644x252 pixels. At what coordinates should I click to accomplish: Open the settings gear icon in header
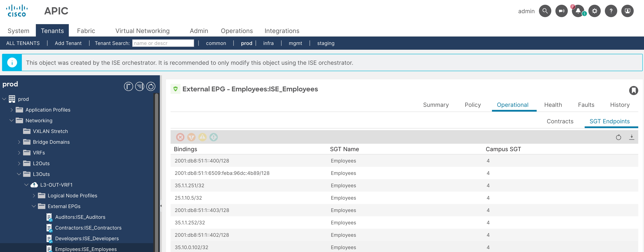594,11
